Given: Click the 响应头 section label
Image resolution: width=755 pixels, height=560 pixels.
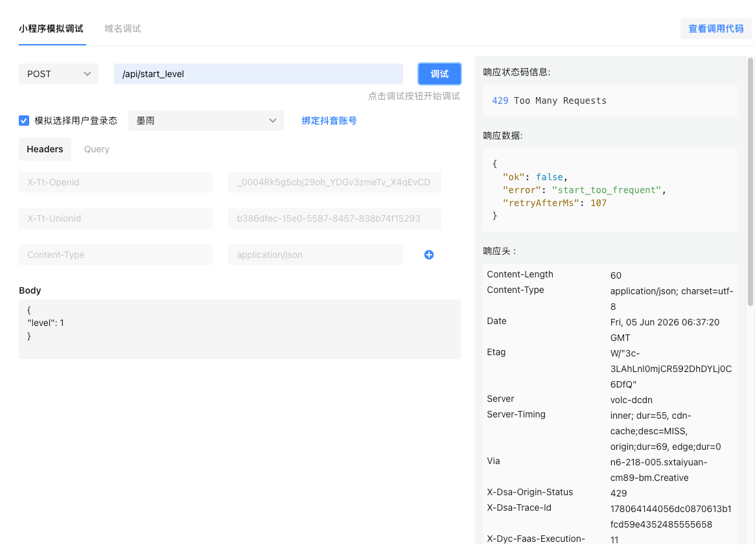Looking at the screenshot, I should pos(500,251).
